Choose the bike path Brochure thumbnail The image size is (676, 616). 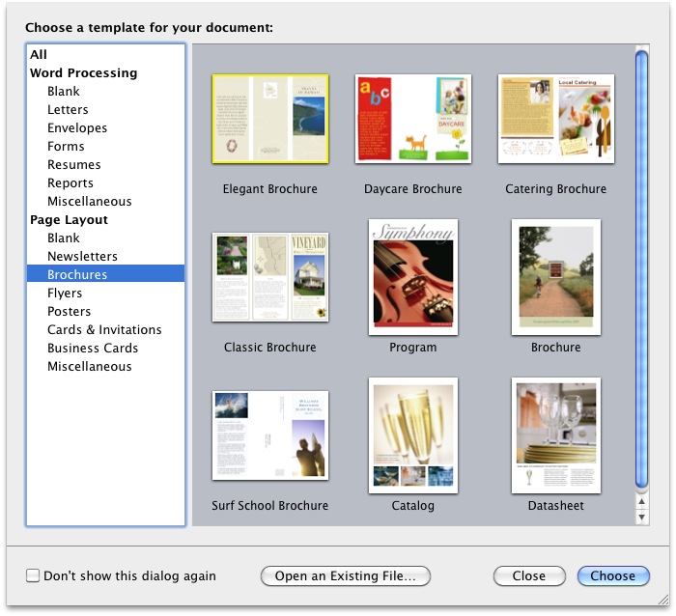[x=556, y=277]
